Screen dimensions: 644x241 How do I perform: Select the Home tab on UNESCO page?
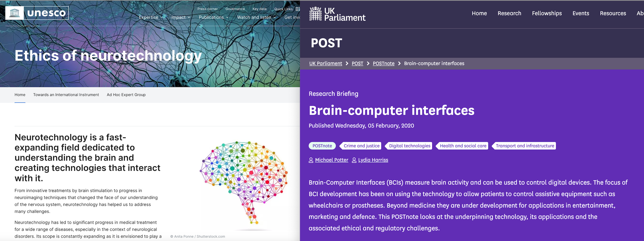20,95
